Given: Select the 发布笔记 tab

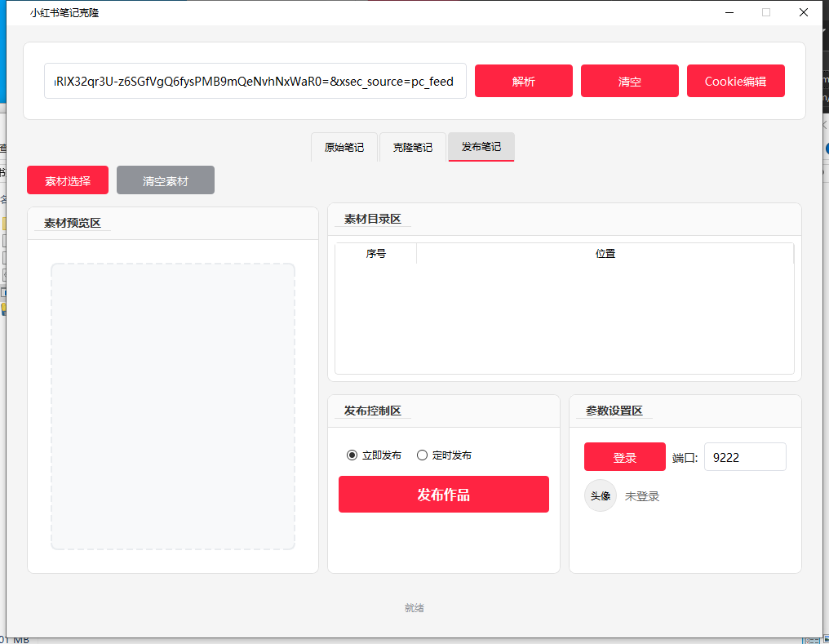Looking at the screenshot, I should [x=481, y=147].
